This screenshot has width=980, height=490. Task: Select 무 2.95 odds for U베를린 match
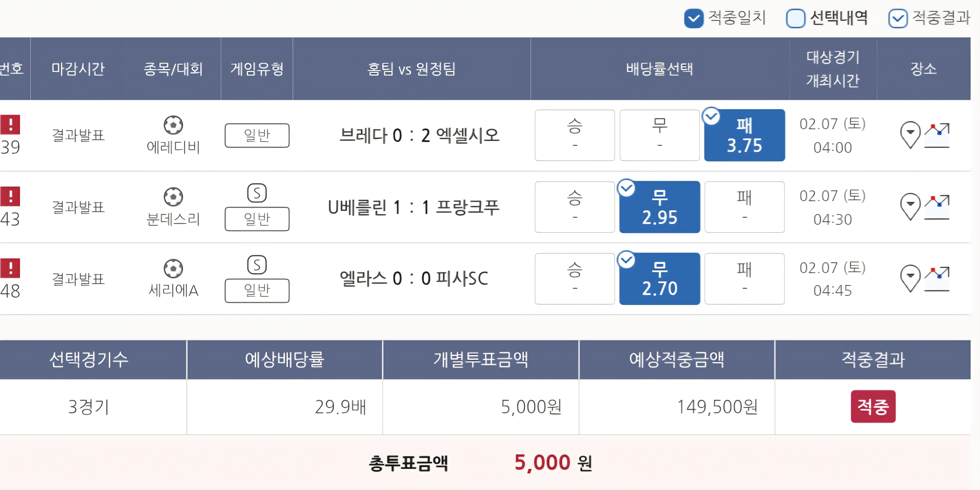[x=659, y=207]
